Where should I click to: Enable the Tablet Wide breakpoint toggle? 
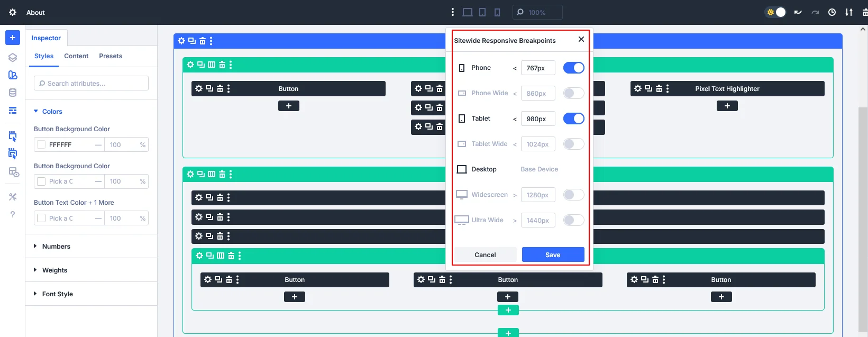(x=573, y=144)
